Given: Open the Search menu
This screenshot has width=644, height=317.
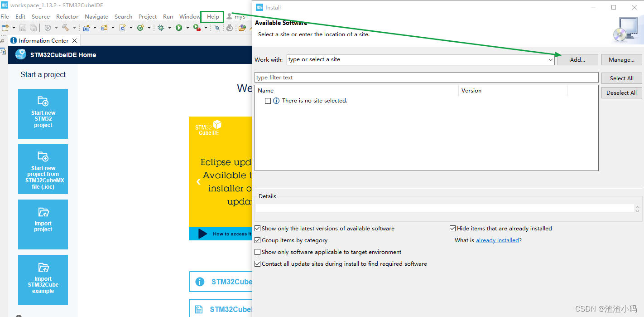Looking at the screenshot, I should coord(123,16).
